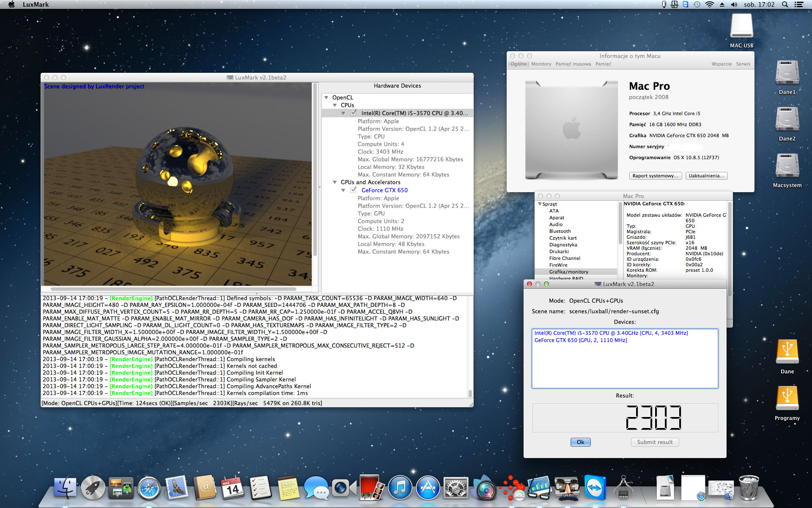Open the Trash in the dock
This screenshot has width=812, height=508.
pos(749,488)
